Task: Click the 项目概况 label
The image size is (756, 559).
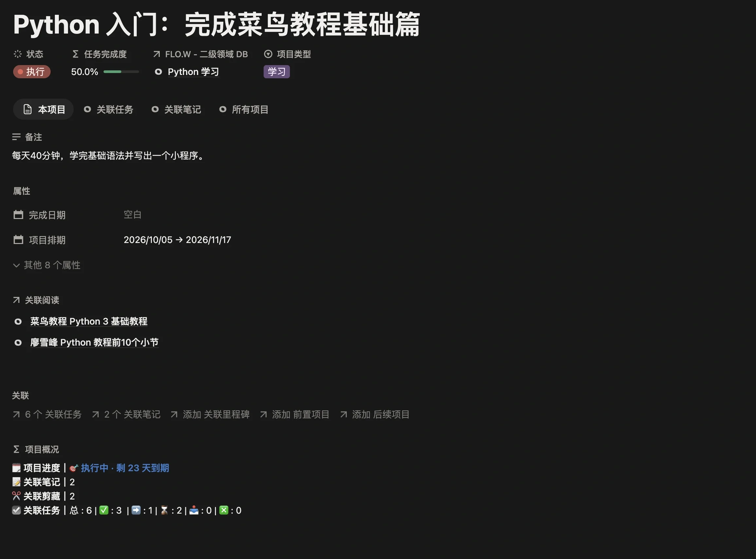Action: [42, 450]
